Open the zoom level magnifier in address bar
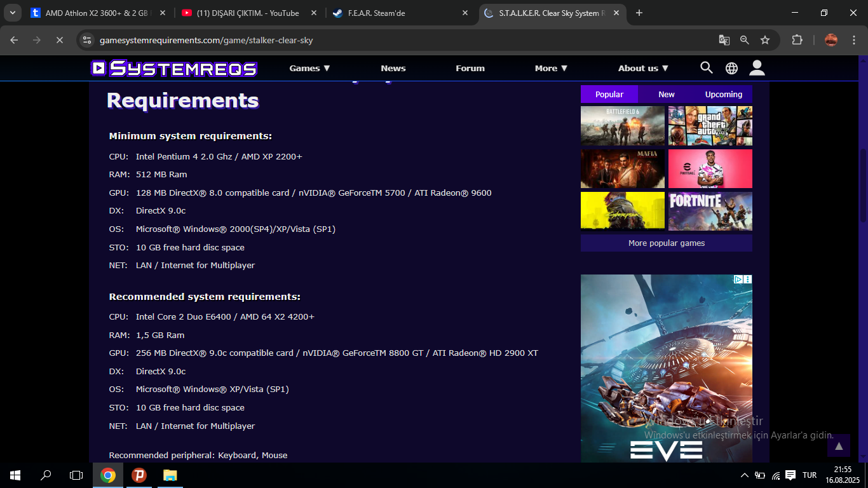868x488 pixels. tap(745, 40)
